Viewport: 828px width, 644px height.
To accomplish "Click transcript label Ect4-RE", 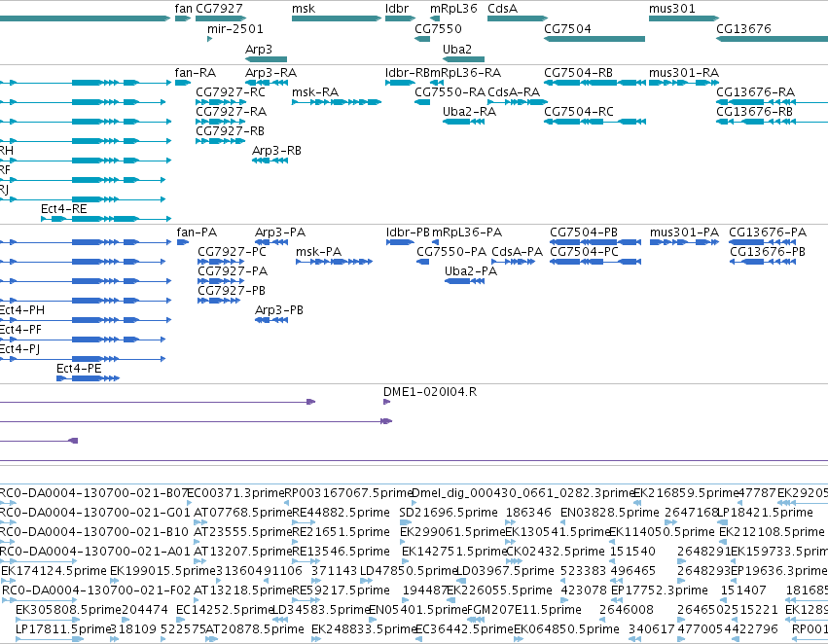I will point(64,208).
